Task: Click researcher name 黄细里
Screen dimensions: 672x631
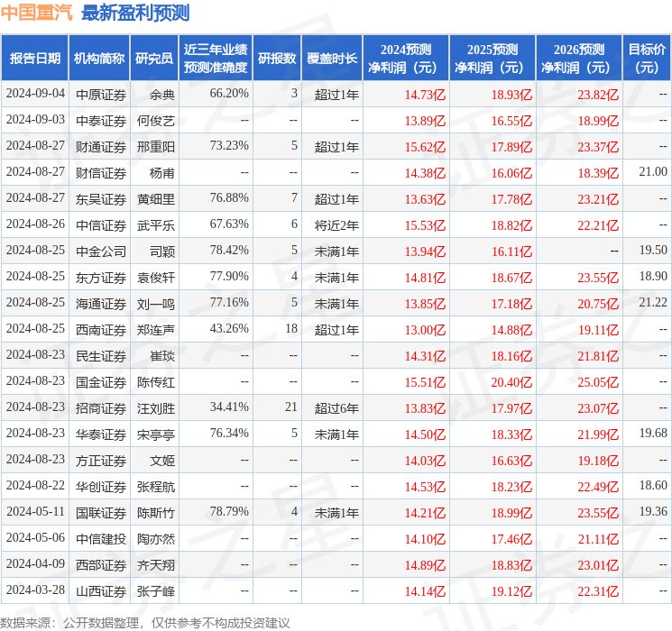Action: tap(155, 199)
